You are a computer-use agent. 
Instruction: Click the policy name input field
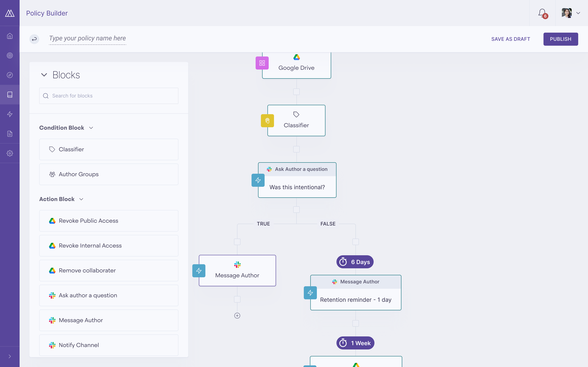87,38
